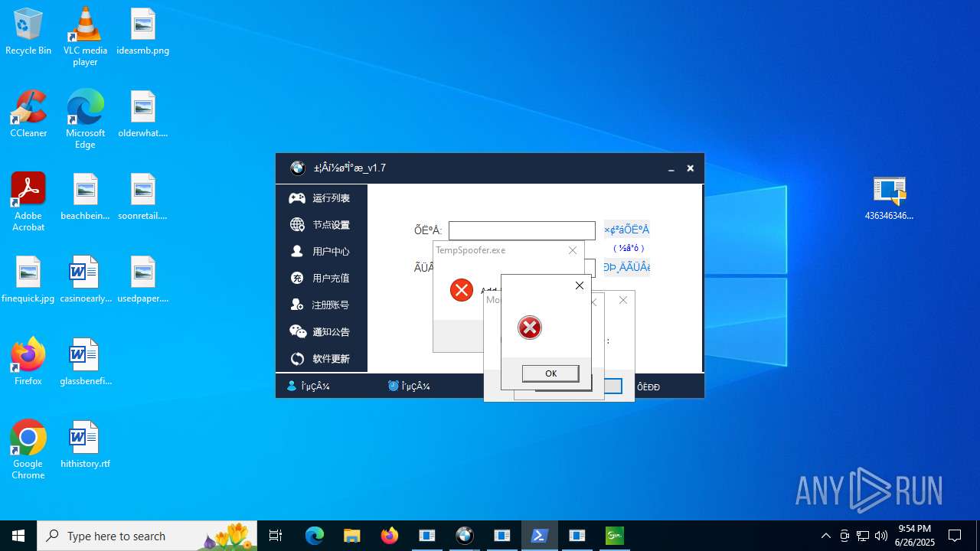Select Microsoft Edge desktop shortcut
The width and height of the screenshot is (980, 551).
tap(85, 119)
